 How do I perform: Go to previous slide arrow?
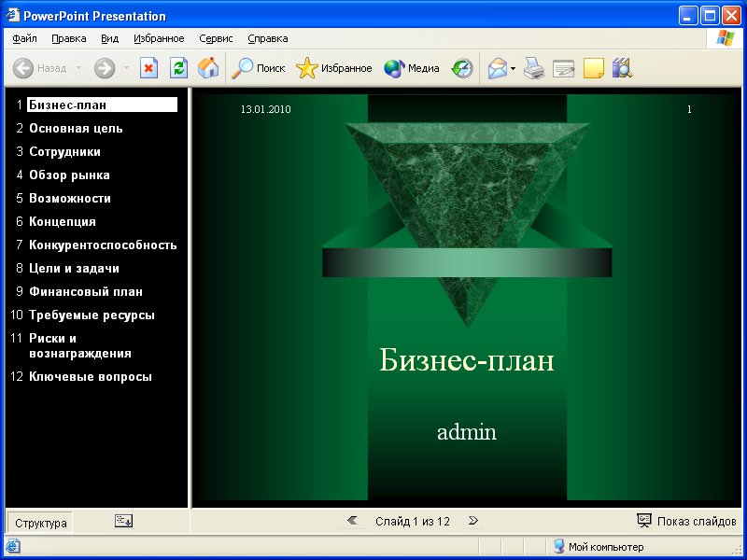click(x=353, y=521)
